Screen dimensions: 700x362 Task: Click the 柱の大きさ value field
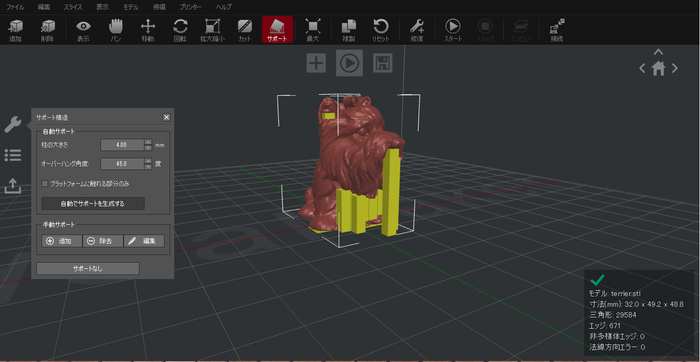[x=122, y=145]
